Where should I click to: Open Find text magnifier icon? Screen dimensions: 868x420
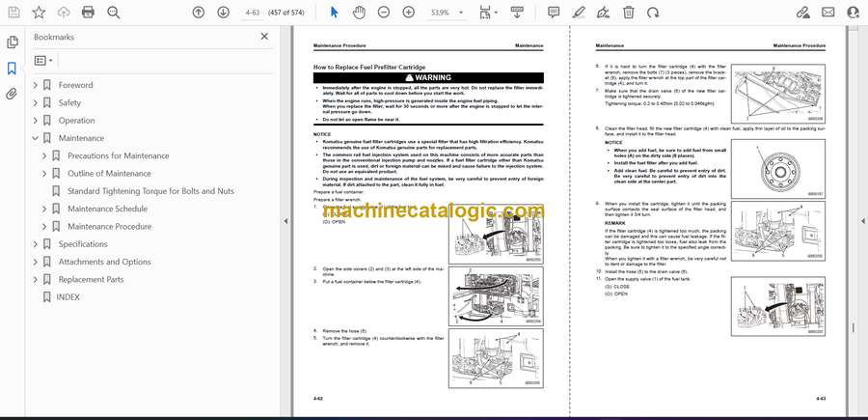point(114,13)
